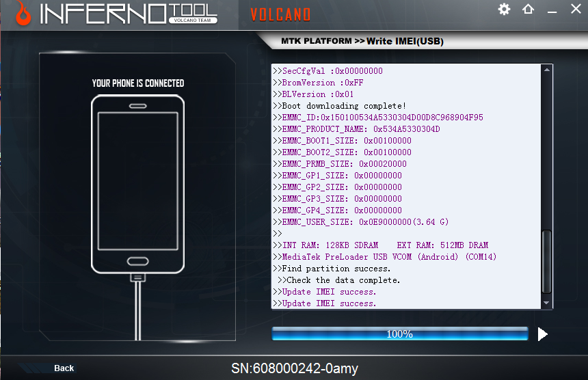
Task: Click 'YOUR PHONE IS CONNECTED' text
Action: click(x=138, y=83)
